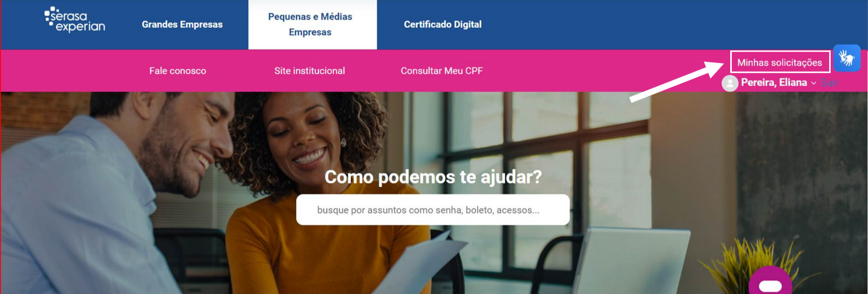Open the magenta chat bubble widget
Viewport: 868px width, 294px height.
coord(770,281)
